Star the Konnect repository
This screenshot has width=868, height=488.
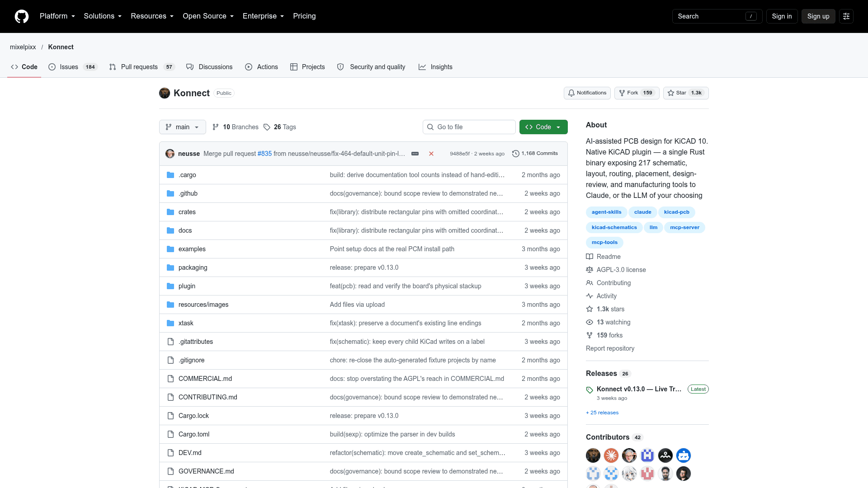pos(686,93)
